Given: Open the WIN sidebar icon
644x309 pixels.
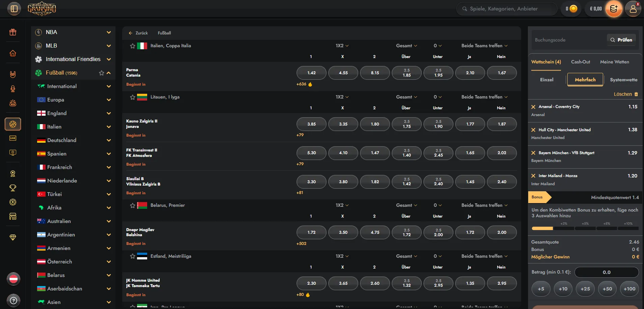Looking at the screenshot, I should click(13, 103).
